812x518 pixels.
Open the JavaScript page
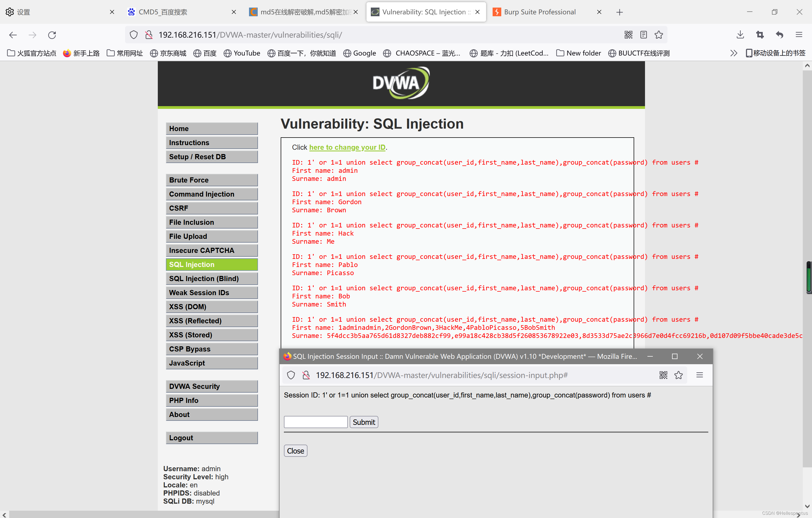click(x=212, y=363)
